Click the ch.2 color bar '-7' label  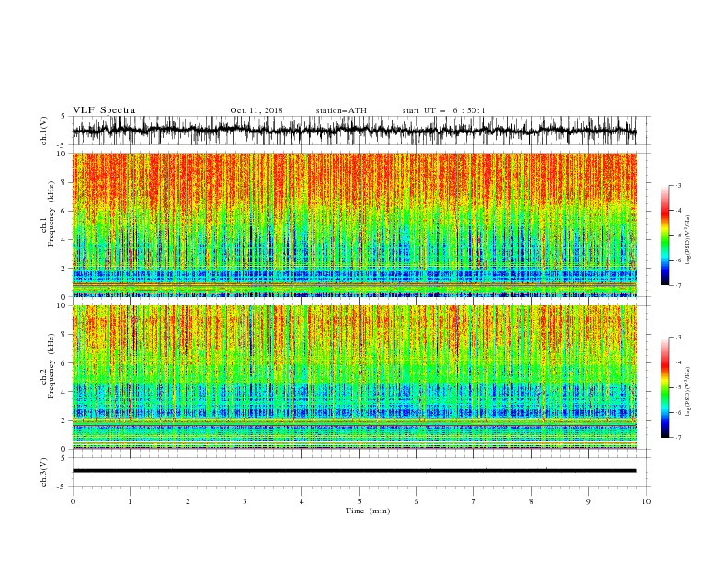coord(677,437)
